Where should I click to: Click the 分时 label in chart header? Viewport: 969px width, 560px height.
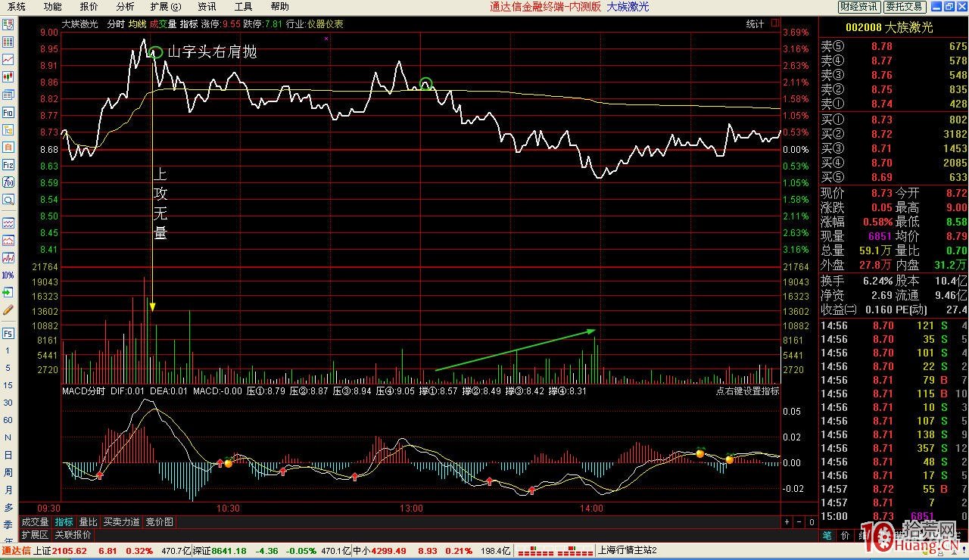[x=116, y=24]
